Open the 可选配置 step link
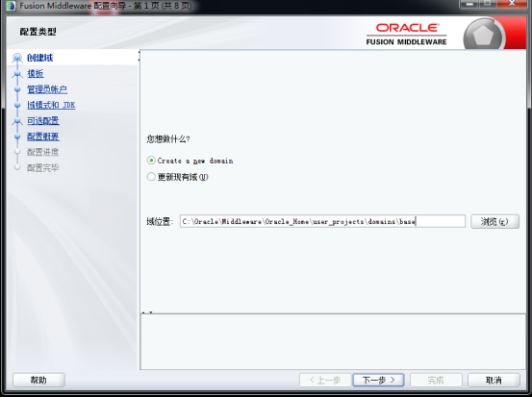Image resolution: width=532 pixels, height=397 pixels. tap(42, 121)
